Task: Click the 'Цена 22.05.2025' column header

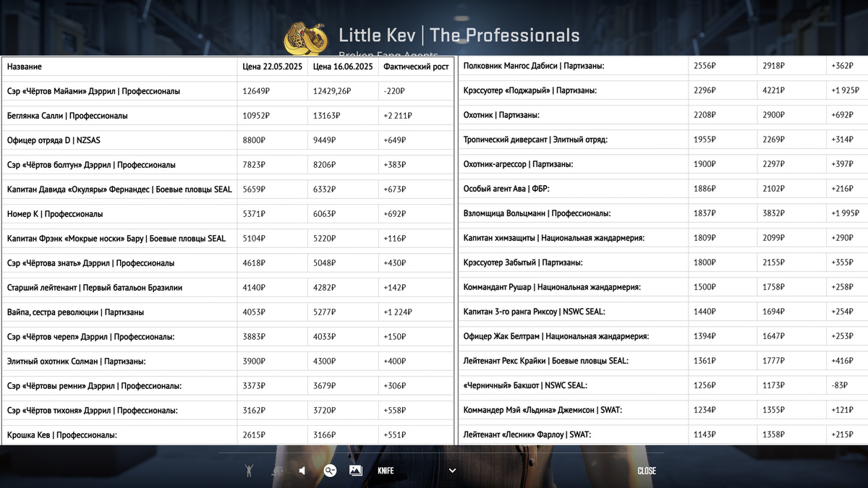Action: (272, 67)
